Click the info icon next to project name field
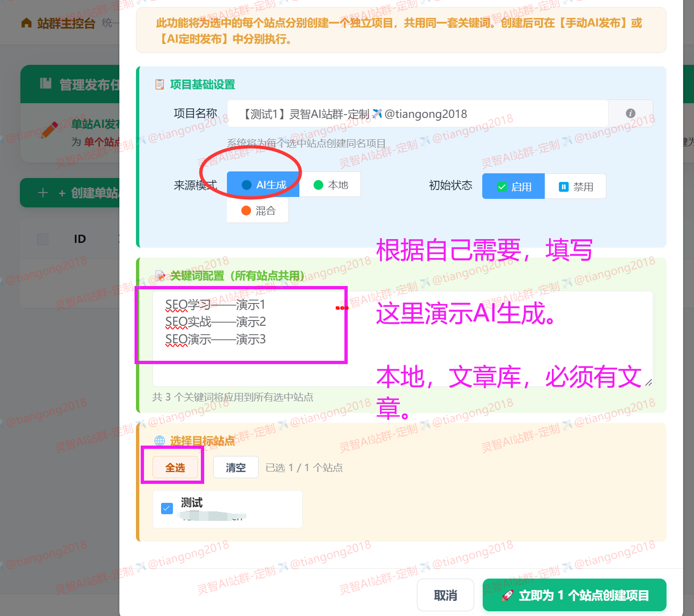Image resolution: width=694 pixels, height=616 pixels. click(630, 113)
